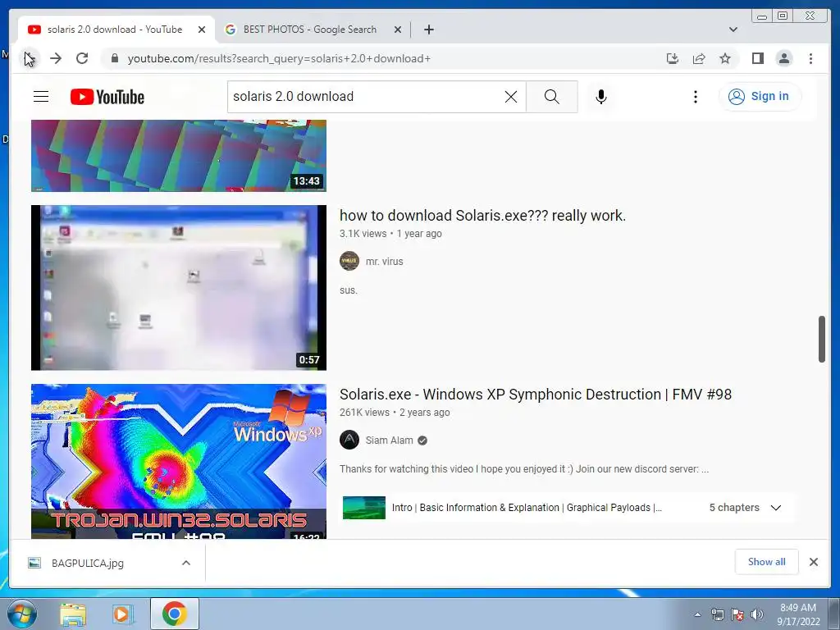The width and height of the screenshot is (840, 630).
Task: Open Chrome side panel icon
Action: pos(757,58)
